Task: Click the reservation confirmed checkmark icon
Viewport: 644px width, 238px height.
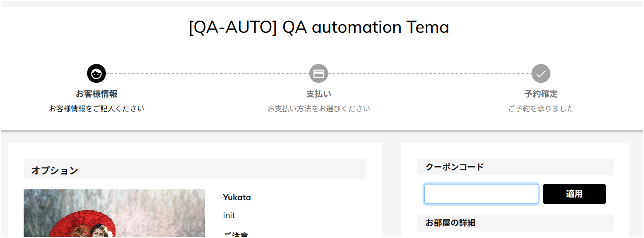Action: (x=541, y=73)
